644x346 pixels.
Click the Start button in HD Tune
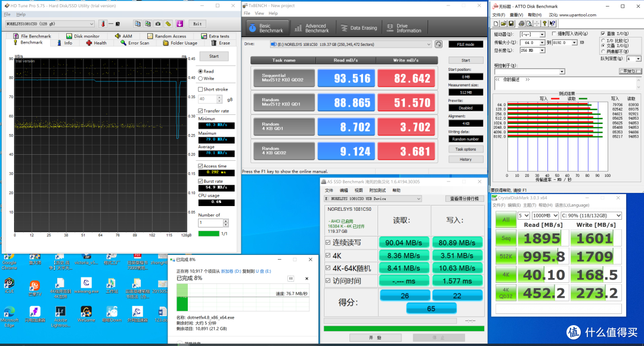(x=214, y=56)
